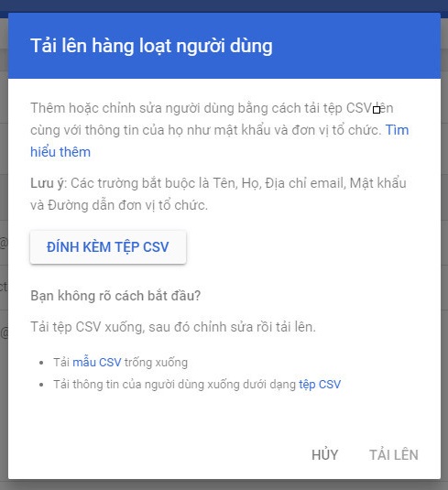Click the trống xuống text after mẫu CSV
Image resolution: width=448 pixels, height=490 pixels.
pyautogui.click(x=156, y=363)
